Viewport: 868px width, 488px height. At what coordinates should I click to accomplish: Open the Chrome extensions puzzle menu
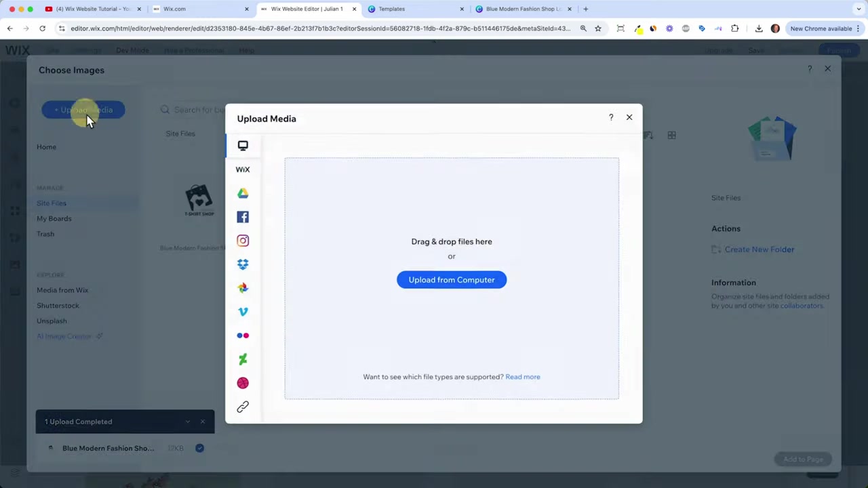pyautogui.click(x=734, y=28)
